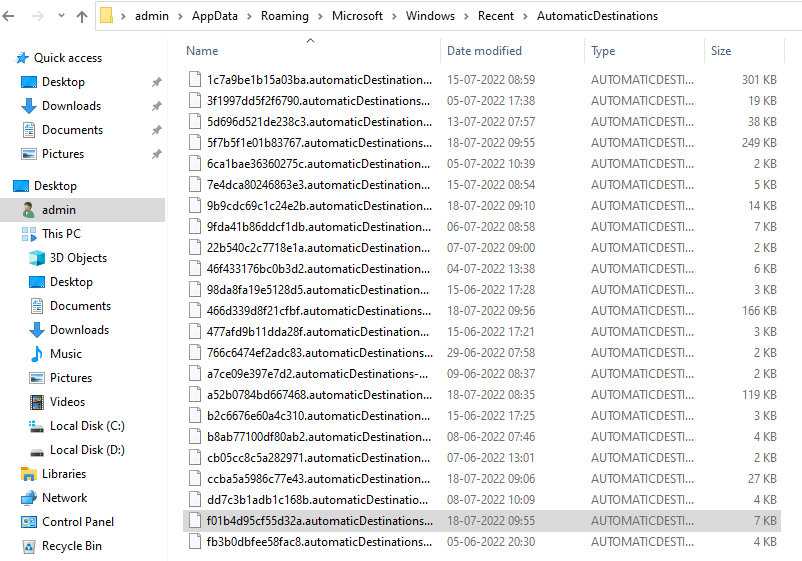Click pinned Pictures icon in Quick access
The height and width of the screenshot is (561, 802).
coord(29,154)
